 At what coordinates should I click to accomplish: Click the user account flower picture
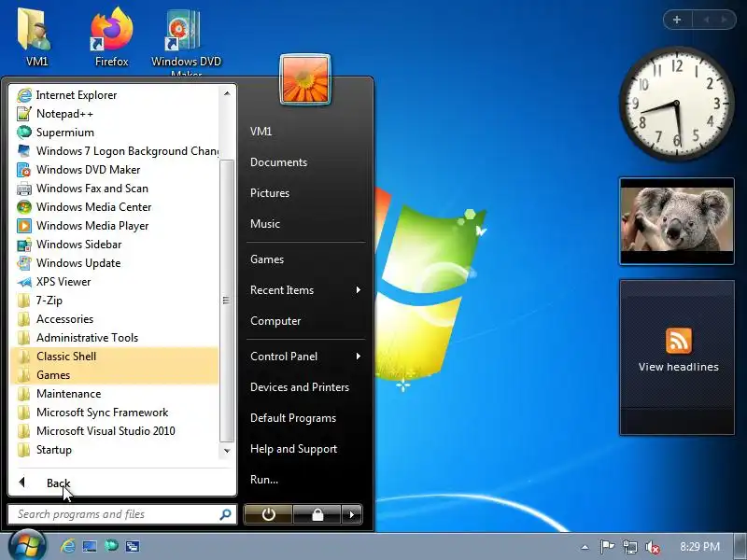(305, 79)
